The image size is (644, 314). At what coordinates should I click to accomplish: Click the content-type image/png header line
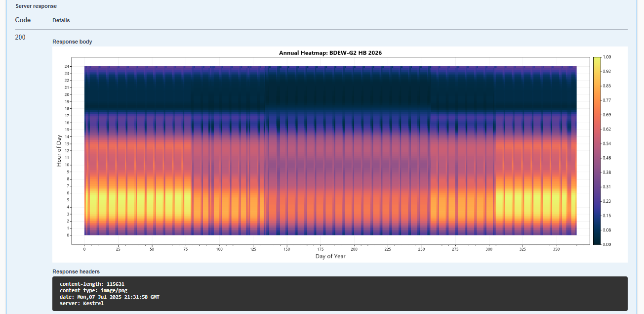[x=93, y=291]
